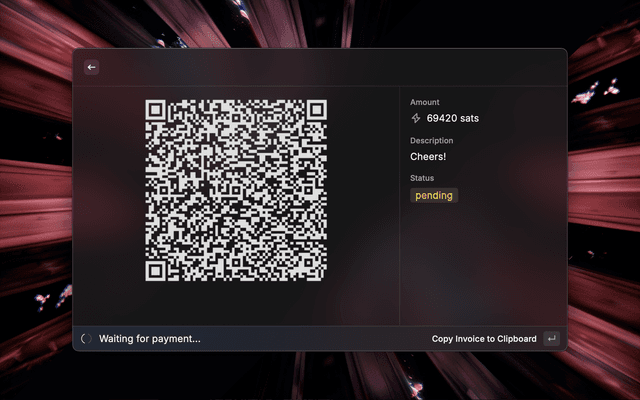Viewport: 640px width, 400px height.
Task: Click the Description field label
Action: pyautogui.click(x=431, y=141)
